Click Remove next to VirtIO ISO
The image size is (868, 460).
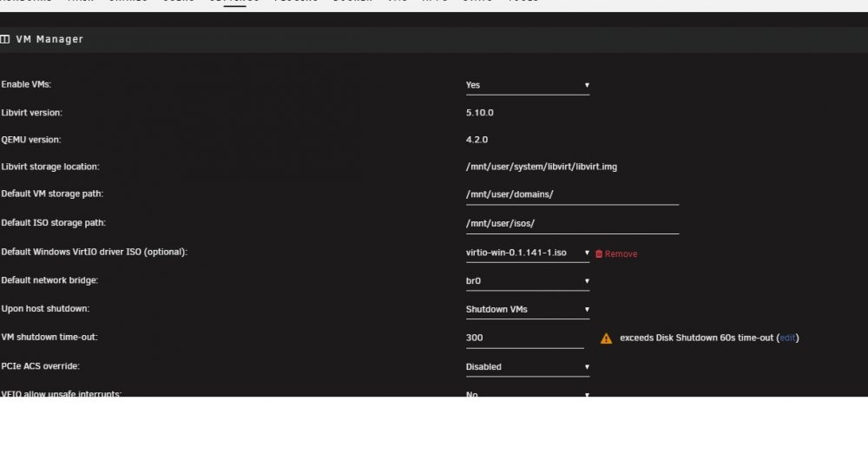point(616,254)
